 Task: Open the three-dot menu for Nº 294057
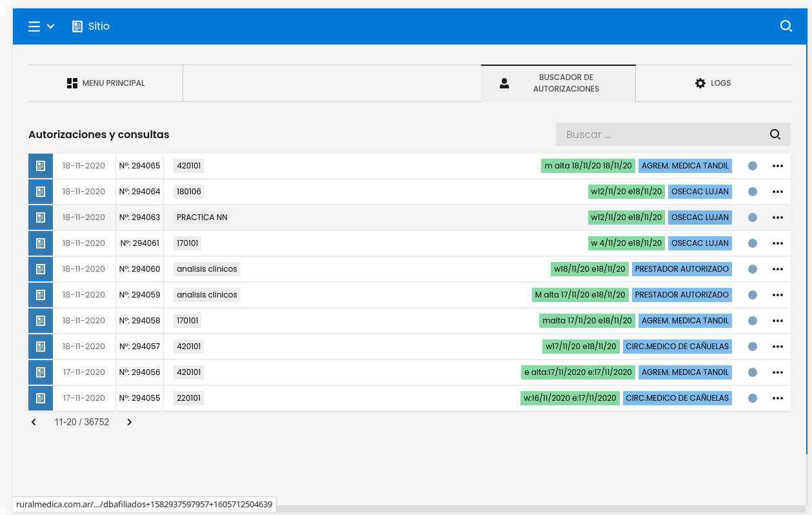[778, 347]
